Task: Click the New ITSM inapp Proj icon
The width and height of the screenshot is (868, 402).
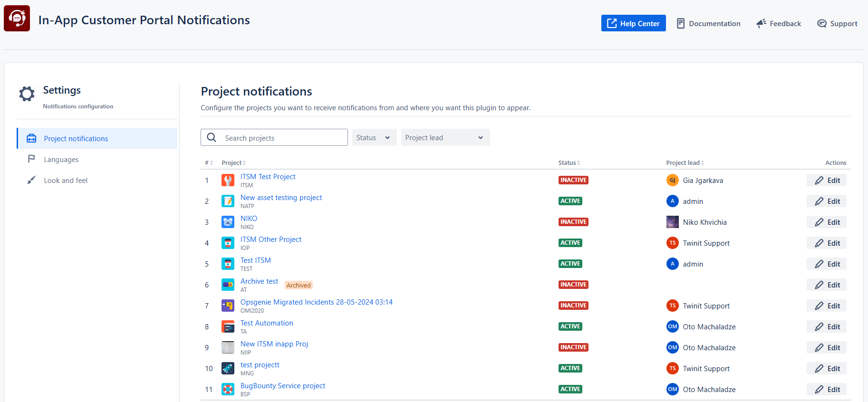Action: coord(228,347)
